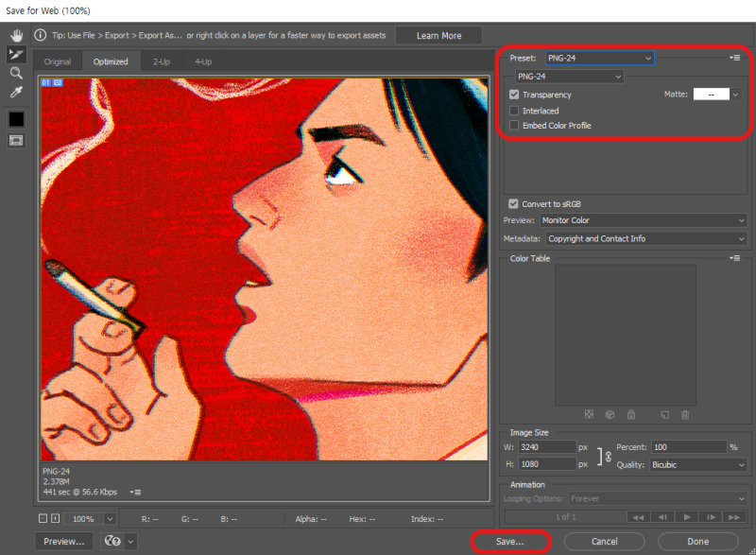Click the 'Alpha: --' readout

[x=311, y=519]
